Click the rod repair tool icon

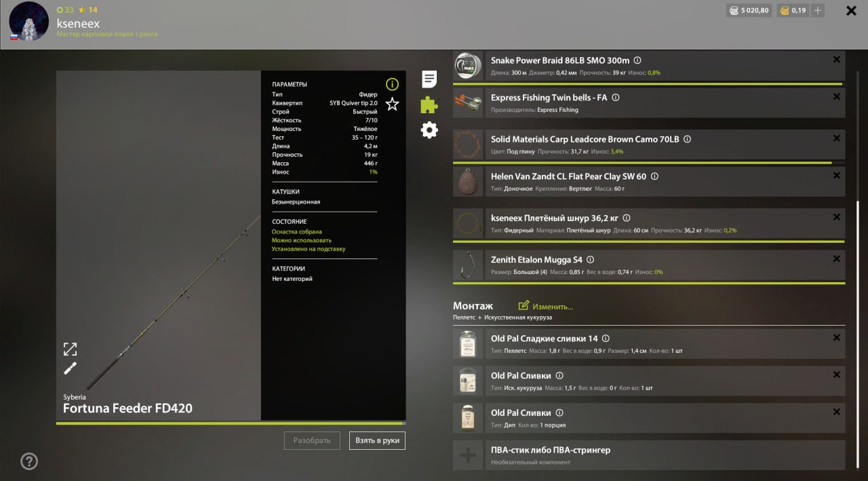point(70,368)
